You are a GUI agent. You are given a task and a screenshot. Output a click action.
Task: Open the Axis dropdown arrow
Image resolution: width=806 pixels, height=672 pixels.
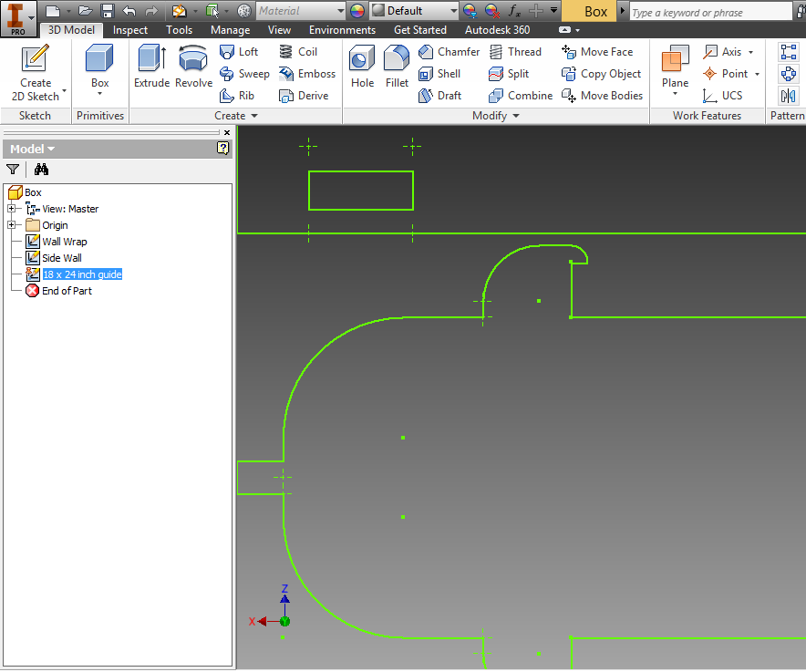point(750,53)
